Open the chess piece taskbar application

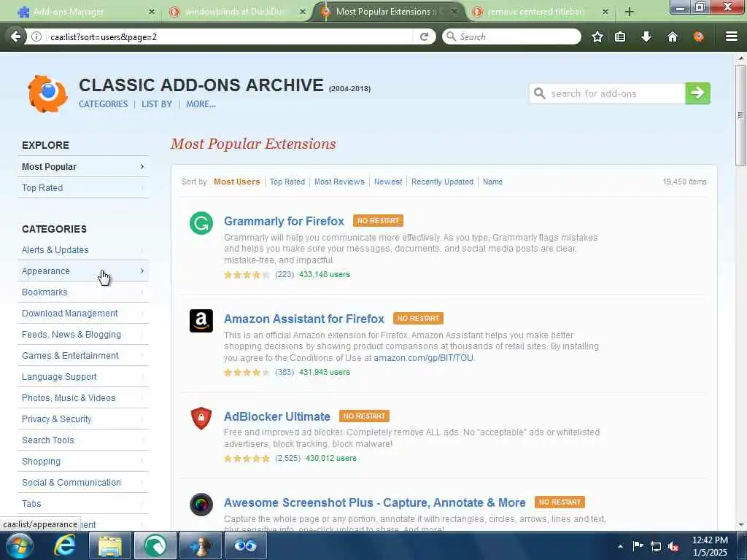tap(200, 545)
